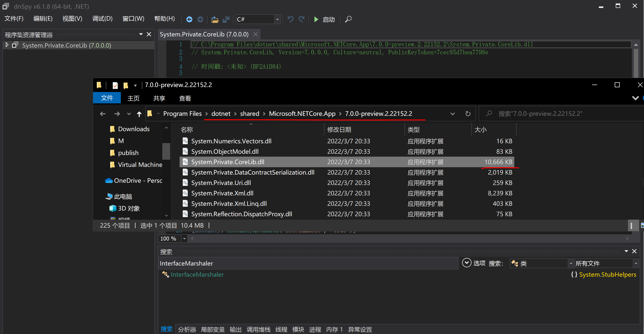This screenshot has width=644, height=334.
Task: Click the save all icon in toolbar
Action: (x=226, y=19)
